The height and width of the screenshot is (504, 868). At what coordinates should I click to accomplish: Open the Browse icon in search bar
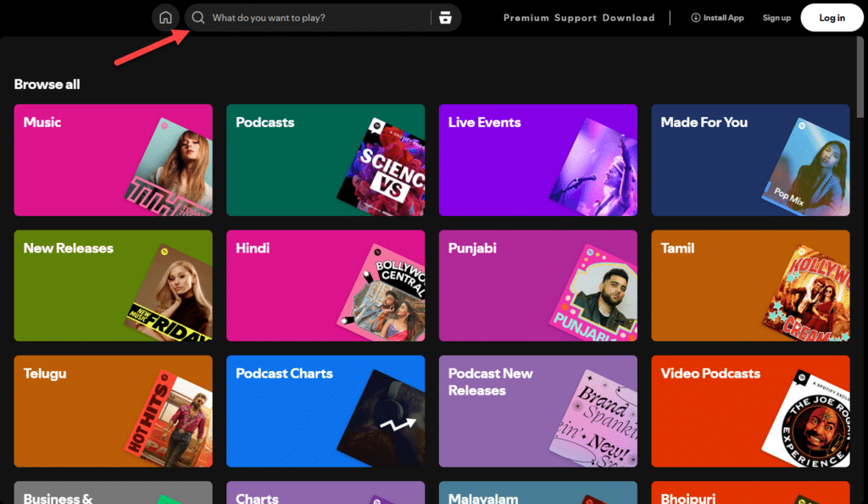point(445,18)
